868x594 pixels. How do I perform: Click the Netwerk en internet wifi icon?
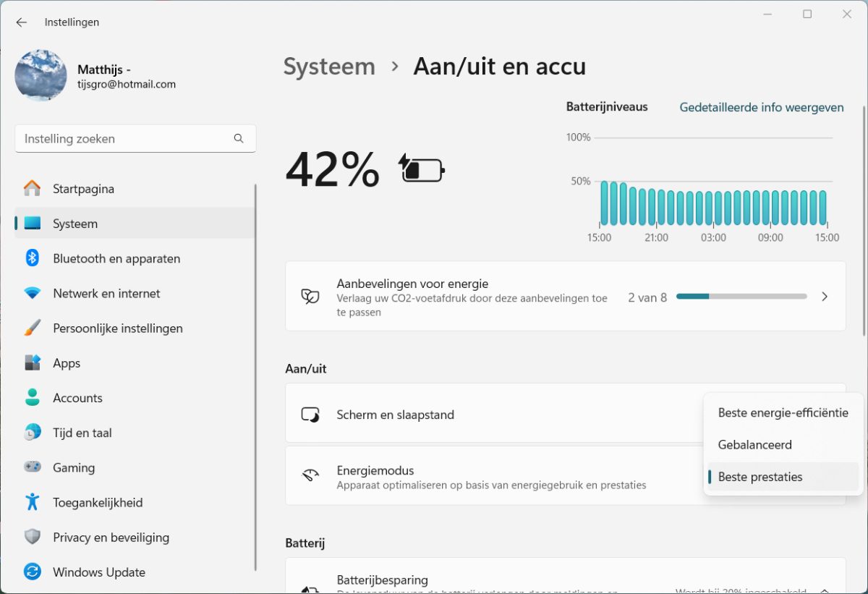[x=33, y=294]
